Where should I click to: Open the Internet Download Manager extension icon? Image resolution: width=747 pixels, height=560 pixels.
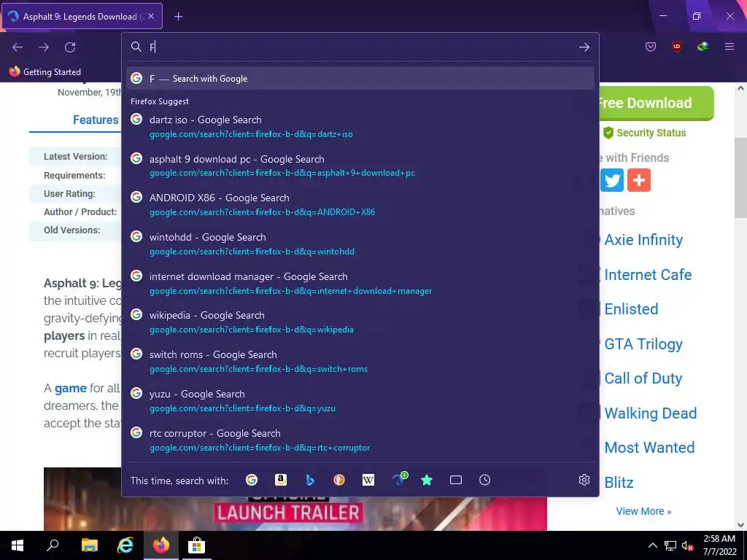(x=703, y=47)
